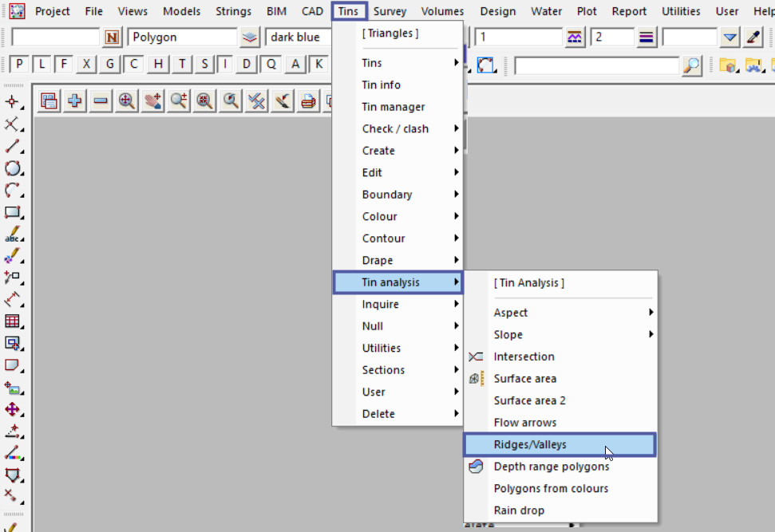Click the magnifier search icon
Screen dimensions: 775x532
coord(692,65)
